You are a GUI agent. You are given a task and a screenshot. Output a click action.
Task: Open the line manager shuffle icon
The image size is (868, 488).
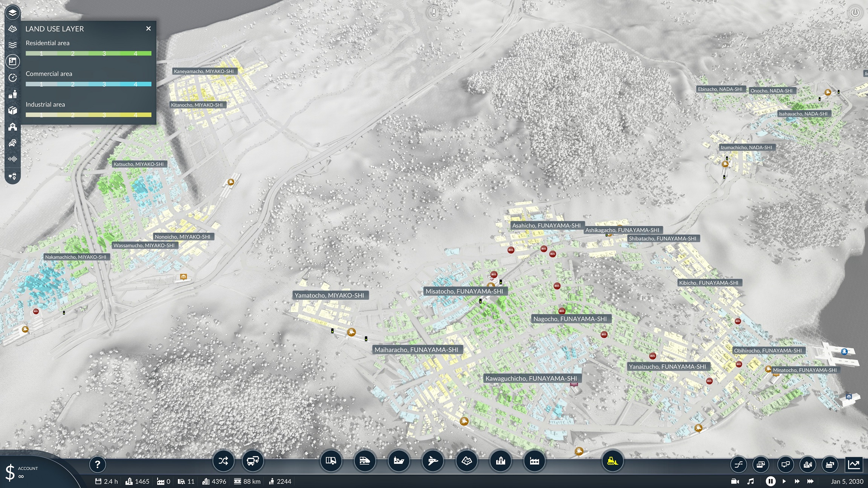point(223,461)
